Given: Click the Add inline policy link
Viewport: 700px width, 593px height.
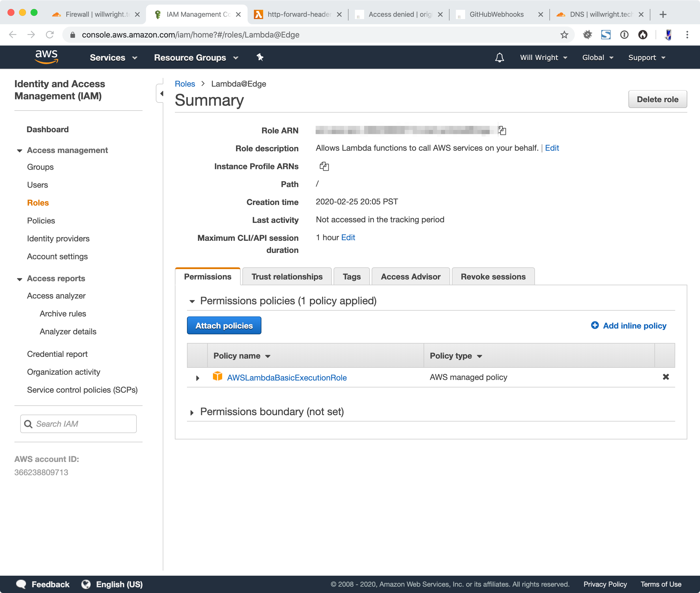Looking at the screenshot, I should [x=635, y=325].
